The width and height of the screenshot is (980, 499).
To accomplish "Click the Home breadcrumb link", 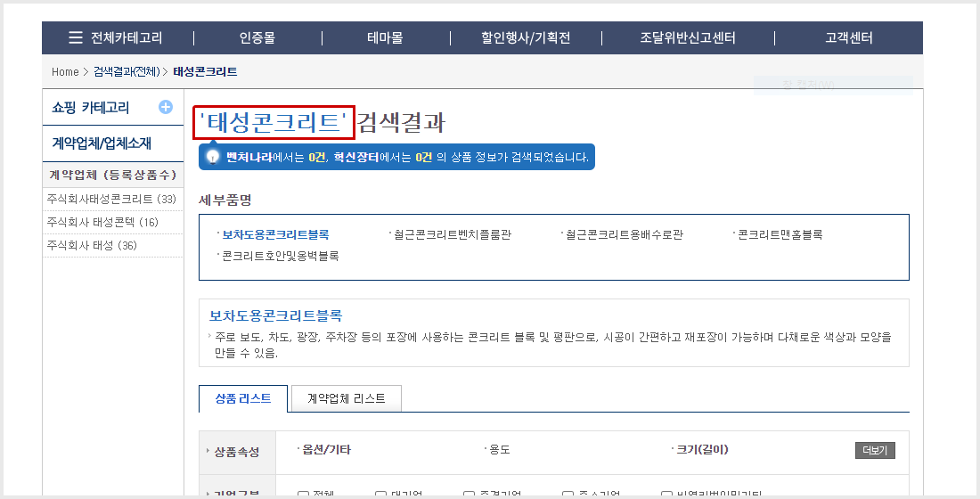I will pyautogui.click(x=65, y=72).
